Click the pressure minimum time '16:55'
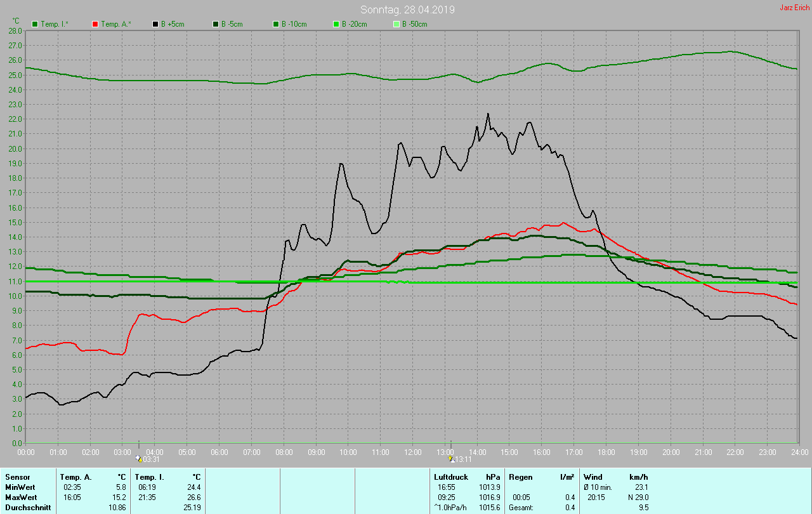 446,487
